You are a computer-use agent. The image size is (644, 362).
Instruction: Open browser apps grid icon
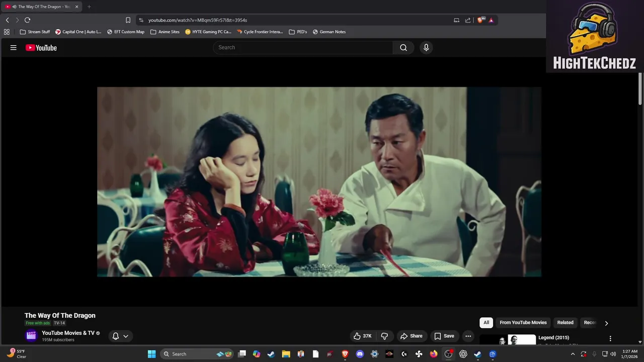pos(7,32)
